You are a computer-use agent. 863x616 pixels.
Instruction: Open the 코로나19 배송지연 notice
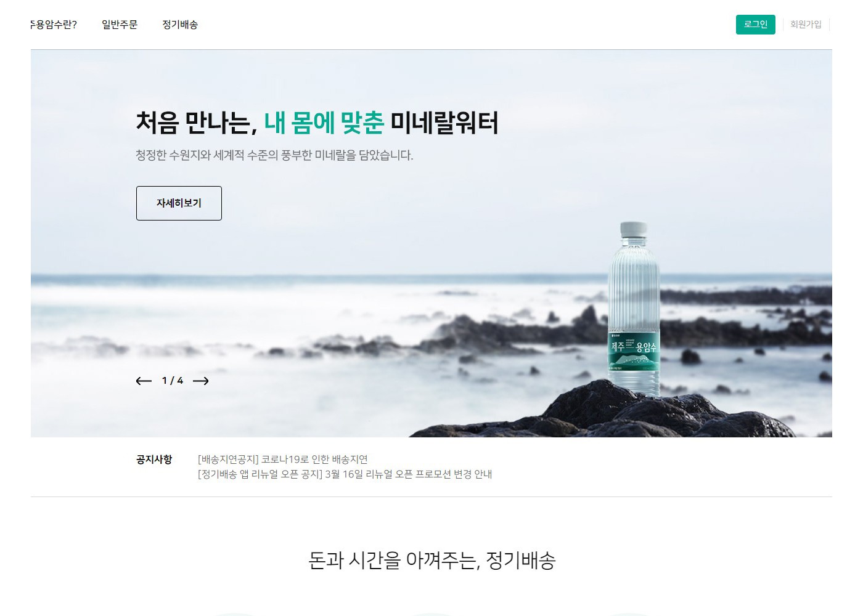click(x=283, y=460)
